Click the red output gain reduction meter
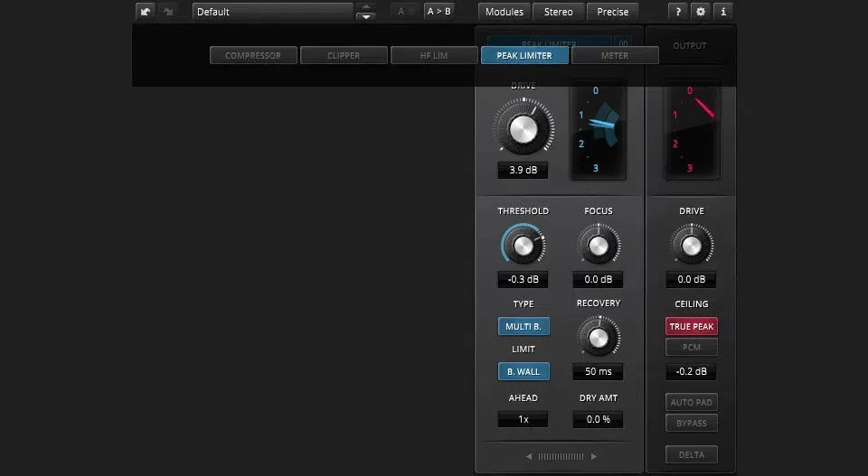Screen dimensions: 868x476 [692, 130]
